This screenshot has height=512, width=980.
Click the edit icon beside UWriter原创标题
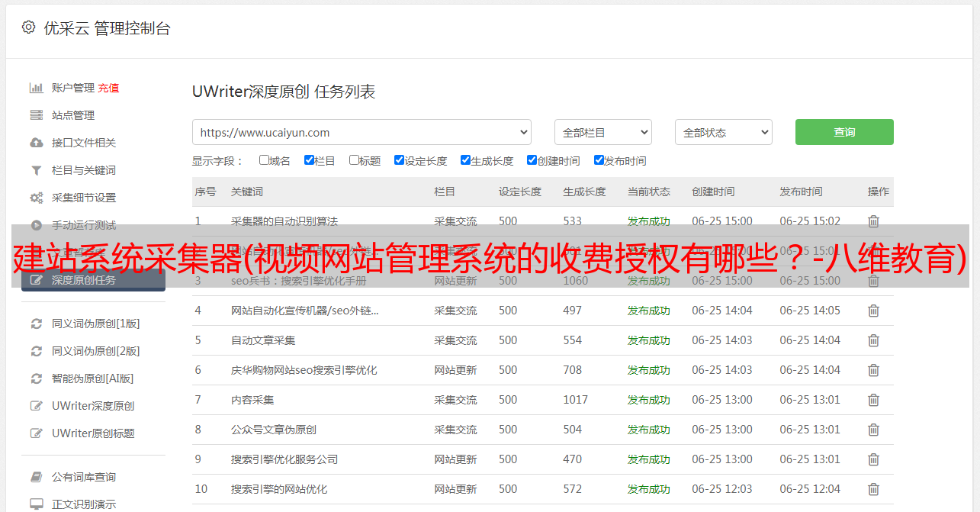click(36, 433)
